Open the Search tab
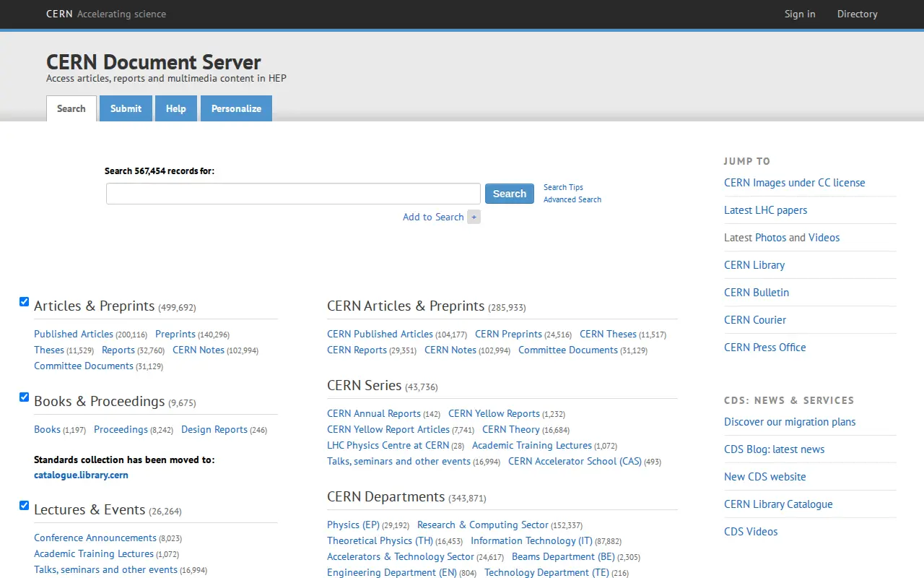This screenshot has height=578, width=924. point(71,108)
